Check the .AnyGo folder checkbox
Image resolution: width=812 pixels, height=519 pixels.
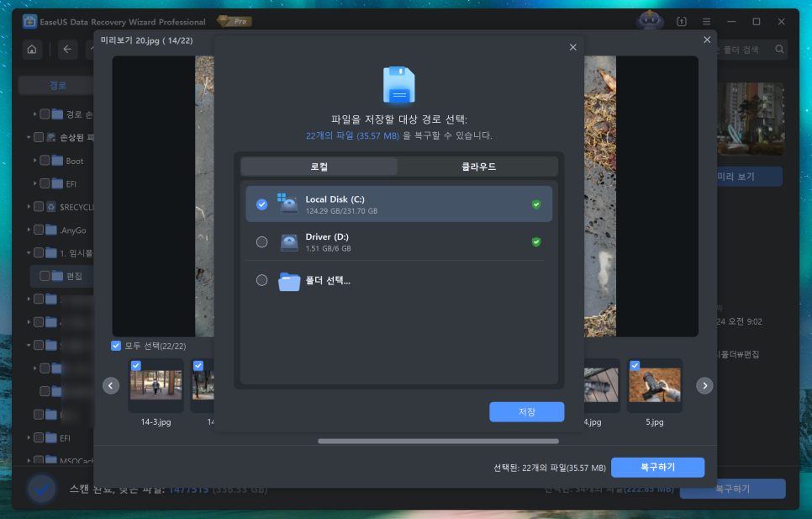(x=39, y=230)
